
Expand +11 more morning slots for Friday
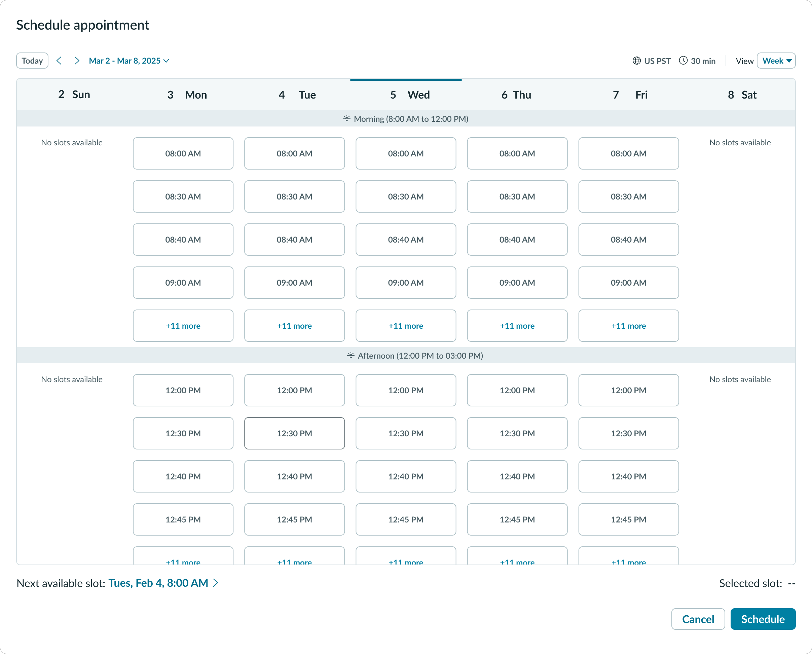click(x=628, y=326)
